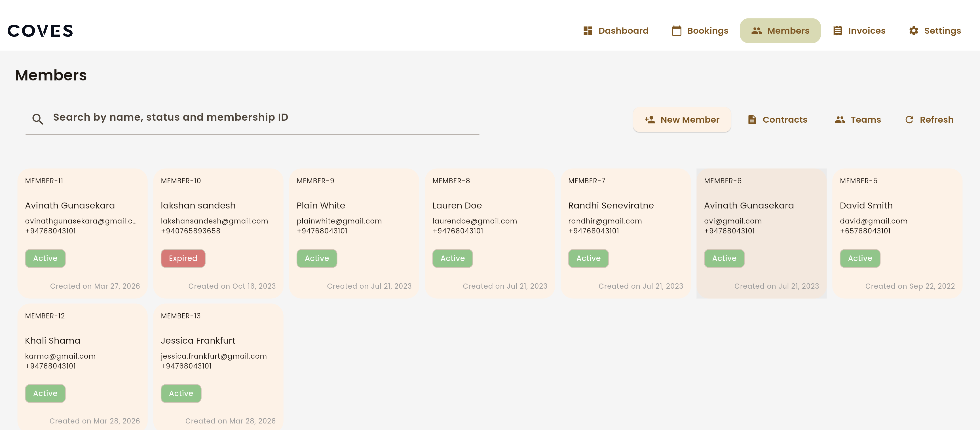Viewport: 980px width, 430px height.
Task: Click the Settings gear icon
Action: click(913, 31)
